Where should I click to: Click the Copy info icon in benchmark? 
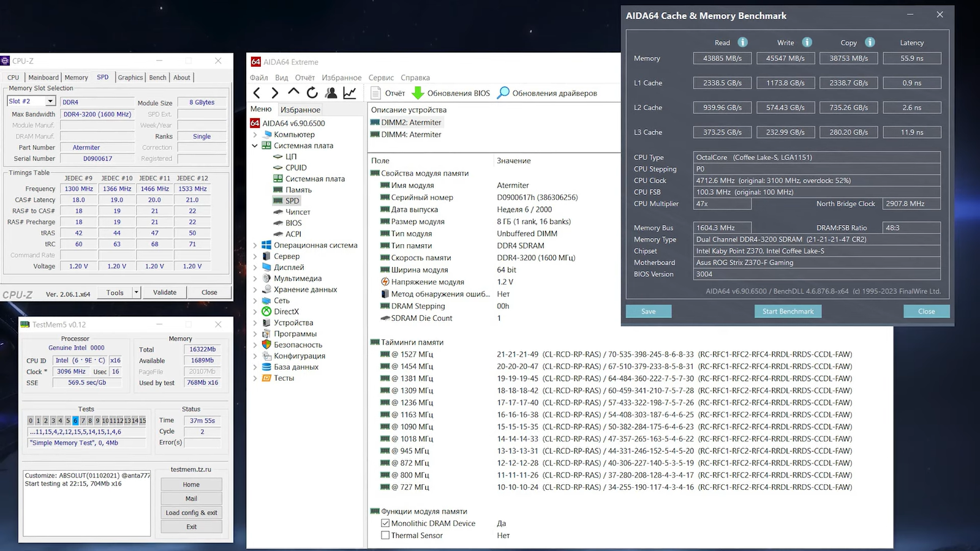[x=870, y=42]
